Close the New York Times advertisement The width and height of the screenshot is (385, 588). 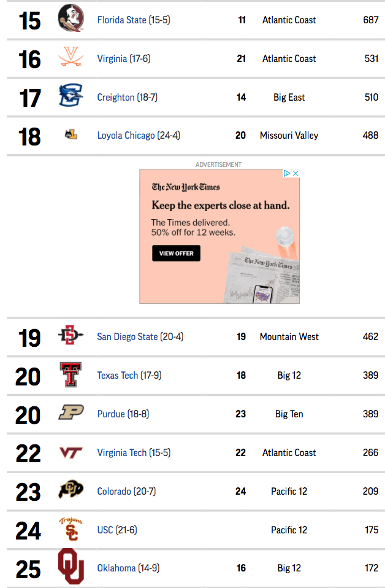[295, 173]
